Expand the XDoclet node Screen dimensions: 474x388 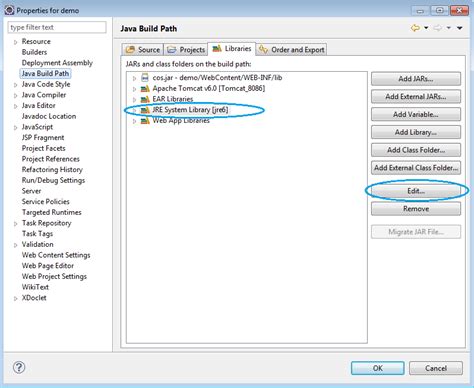(15, 298)
